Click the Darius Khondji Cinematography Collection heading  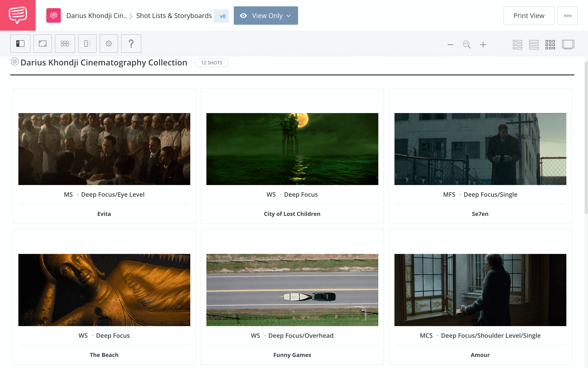[x=104, y=62]
